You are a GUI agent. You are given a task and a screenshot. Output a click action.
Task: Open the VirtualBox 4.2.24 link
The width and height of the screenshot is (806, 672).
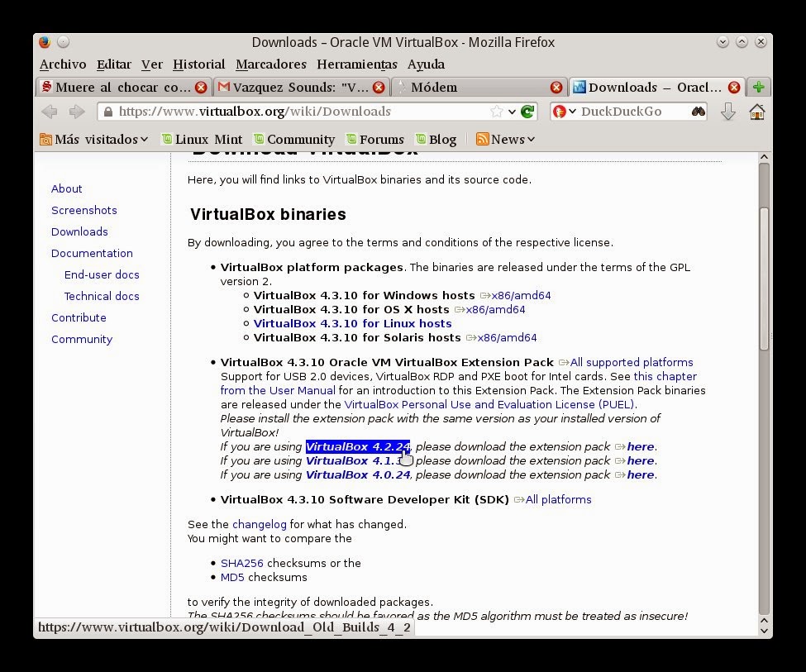[x=358, y=447]
